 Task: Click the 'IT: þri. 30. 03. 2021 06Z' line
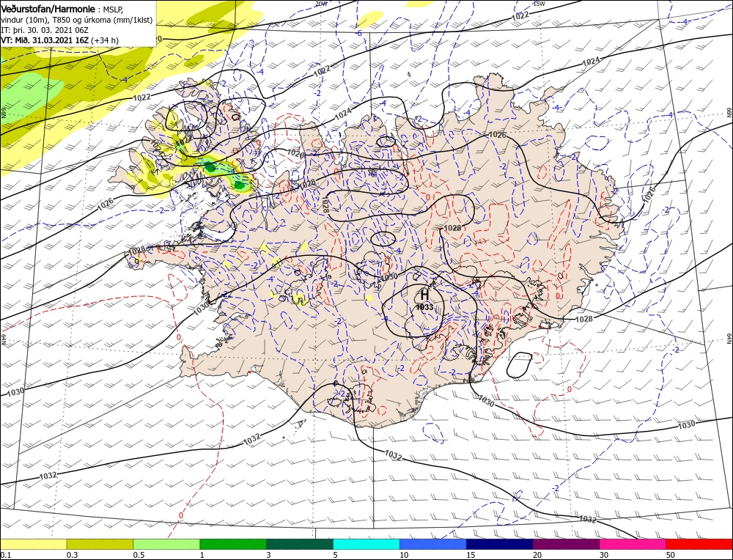[x=45, y=30]
